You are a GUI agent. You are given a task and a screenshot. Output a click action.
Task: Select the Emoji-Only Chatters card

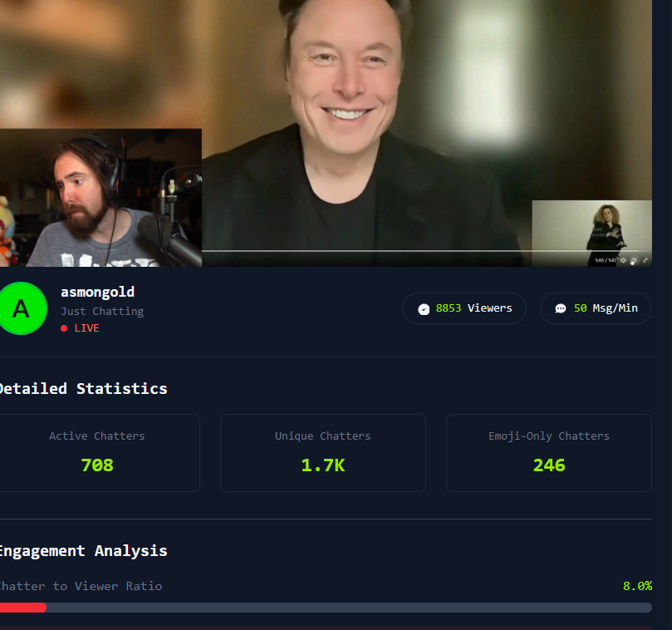tap(549, 453)
